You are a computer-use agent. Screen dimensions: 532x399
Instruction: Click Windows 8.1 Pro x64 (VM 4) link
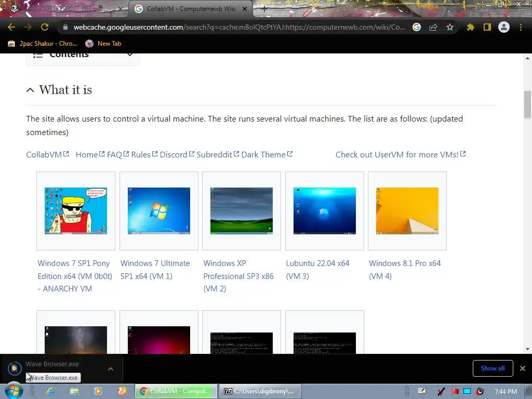[405, 270]
